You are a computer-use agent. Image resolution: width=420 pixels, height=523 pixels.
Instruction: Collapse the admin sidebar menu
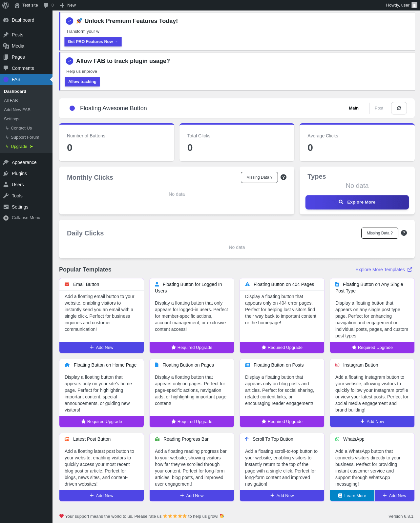(x=26, y=218)
